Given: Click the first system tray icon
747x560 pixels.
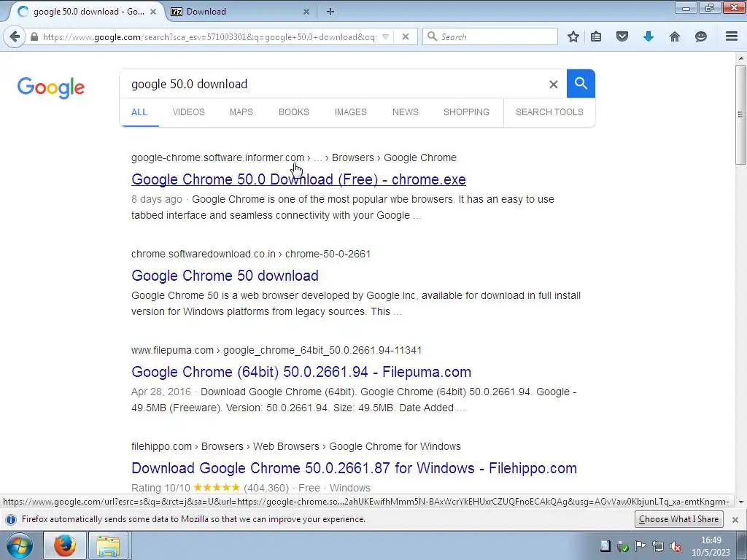Looking at the screenshot, I should point(605,546).
